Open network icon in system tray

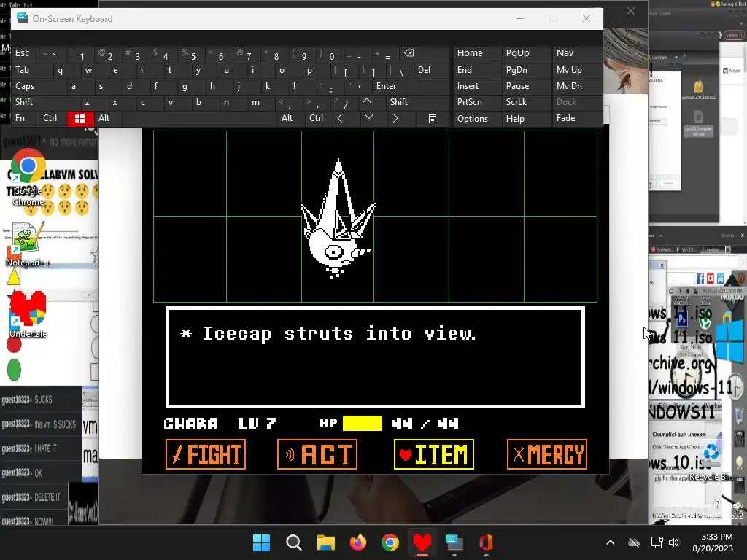point(657,542)
